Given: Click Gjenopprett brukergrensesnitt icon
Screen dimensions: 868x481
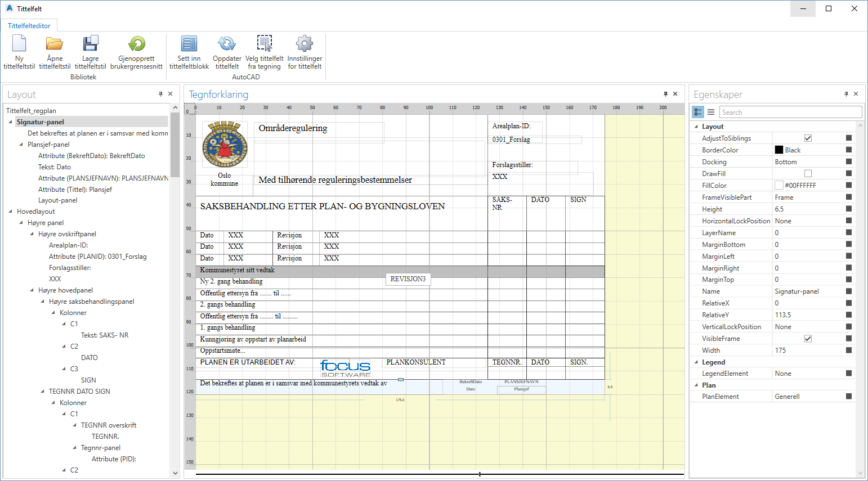Looking at the screenshot, I should [136, 44].
